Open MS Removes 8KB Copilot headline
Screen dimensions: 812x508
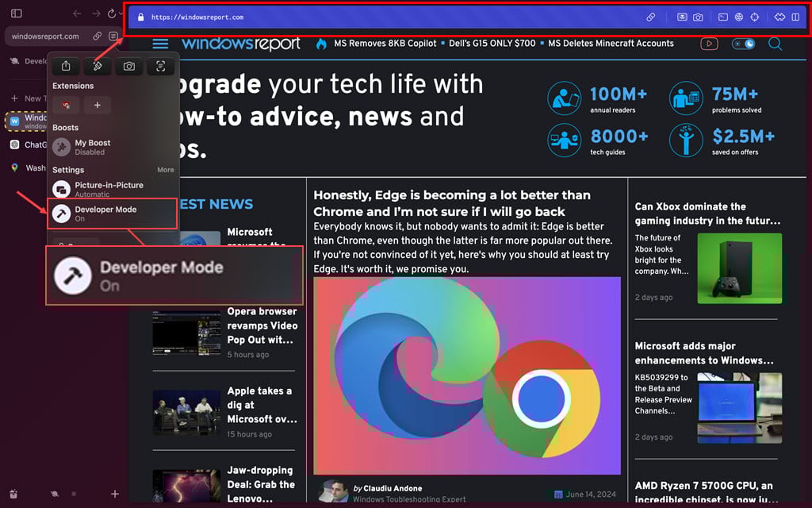[385, 44]
